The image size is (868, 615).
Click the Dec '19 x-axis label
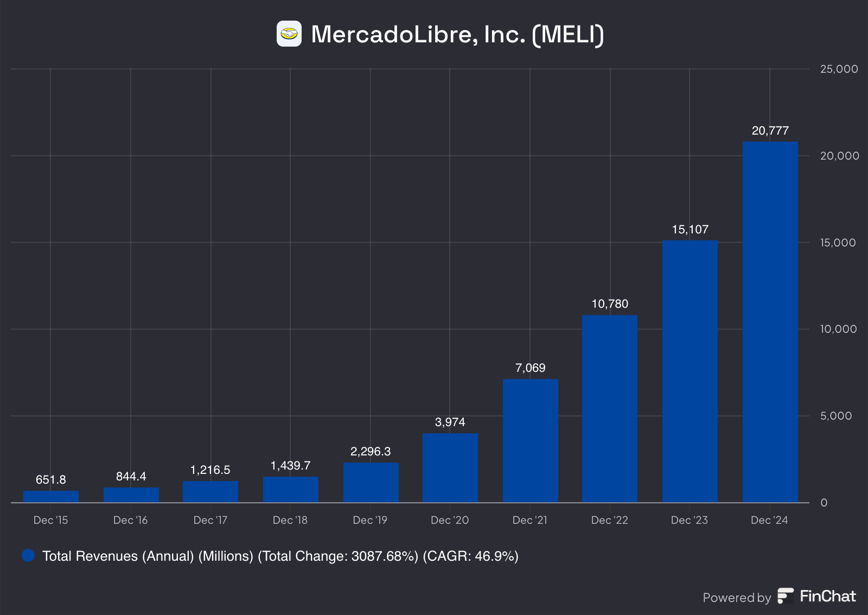[371, 520]
